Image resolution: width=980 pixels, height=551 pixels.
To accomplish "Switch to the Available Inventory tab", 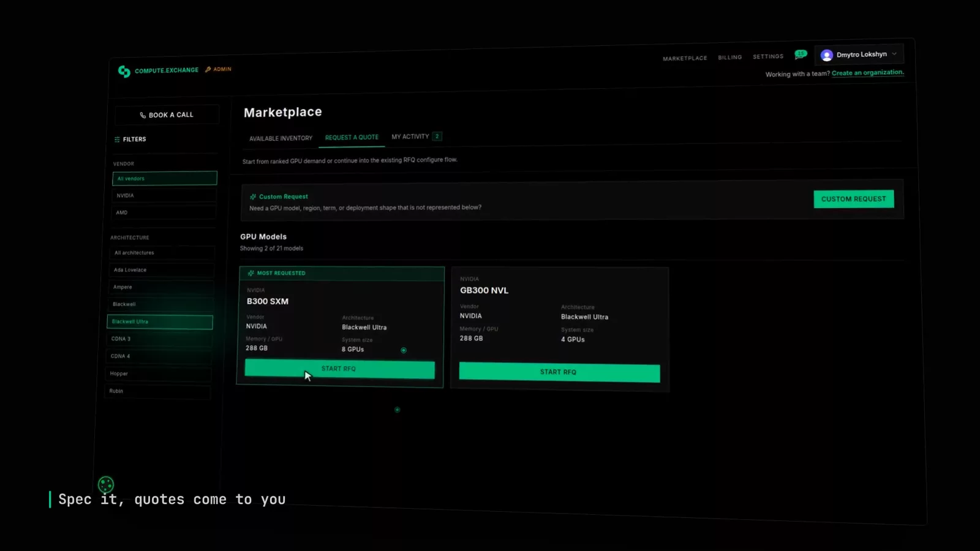I will [281, 138].
